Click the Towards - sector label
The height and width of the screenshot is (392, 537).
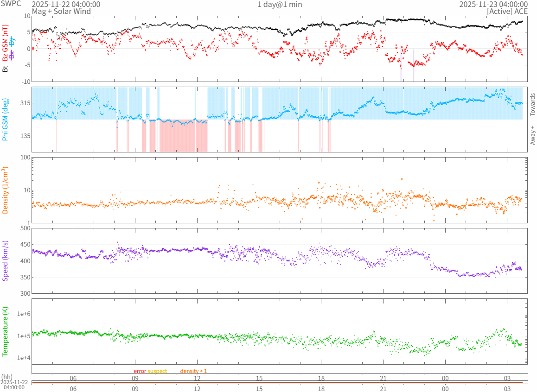coord(532,102)
